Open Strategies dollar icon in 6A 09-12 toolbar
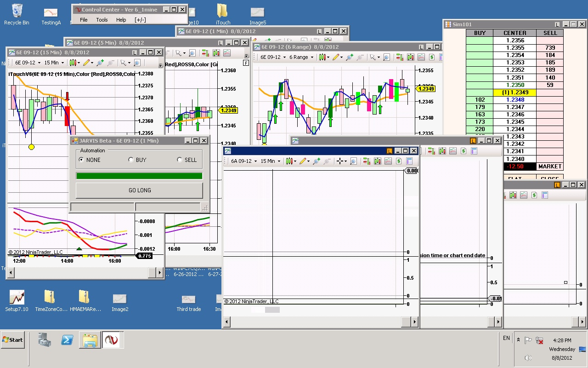588x368 pixels. pyautogui.click(x=399, y=161)
